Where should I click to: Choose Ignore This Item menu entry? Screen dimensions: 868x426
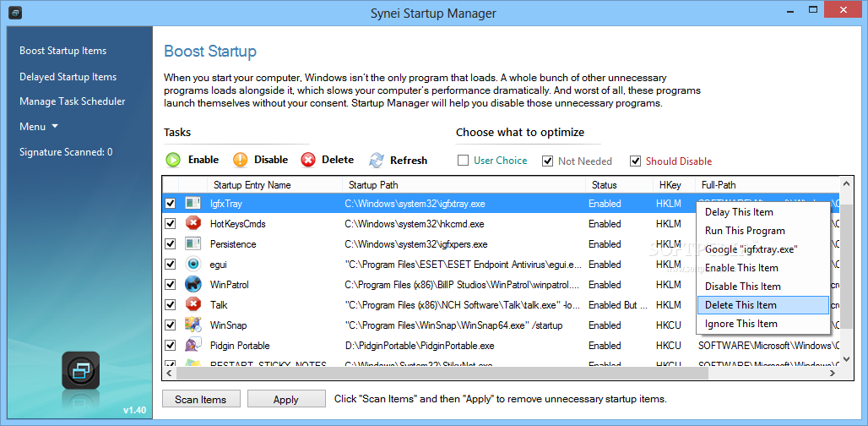[x=762, y=324]
